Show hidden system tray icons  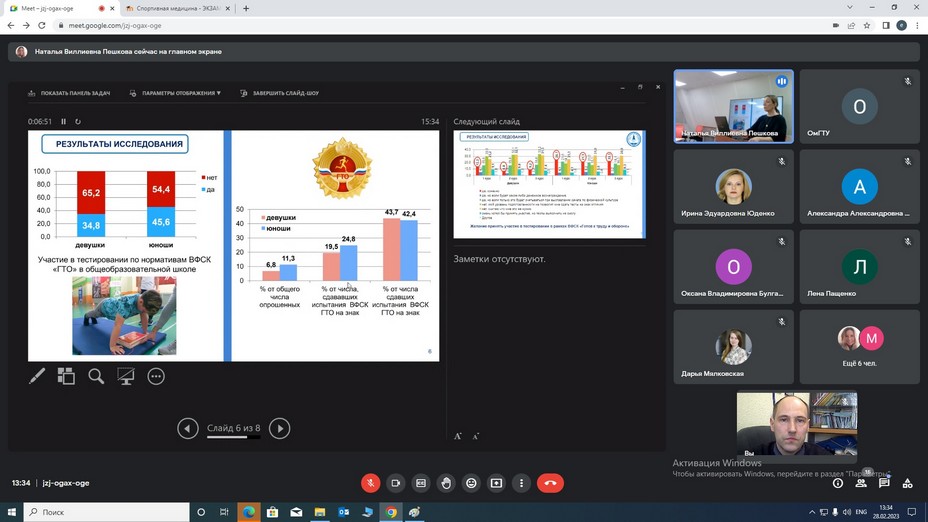812,512
